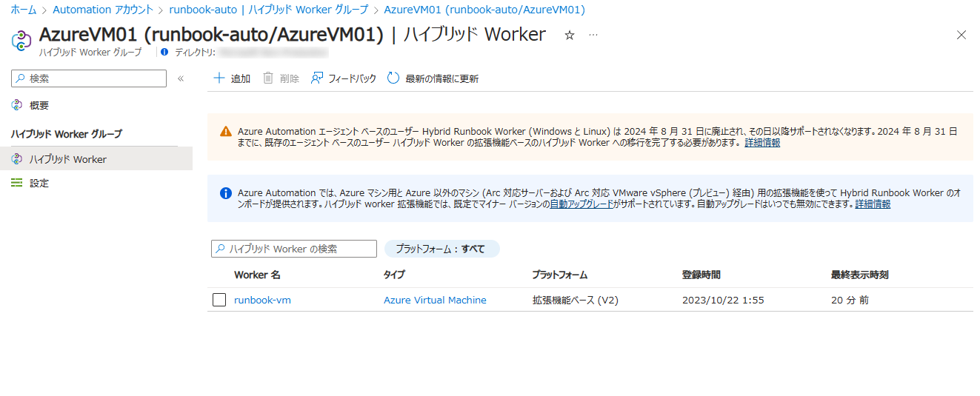
Task: Click the info icon beside ディレクトリ
Action: coord(164,53)
